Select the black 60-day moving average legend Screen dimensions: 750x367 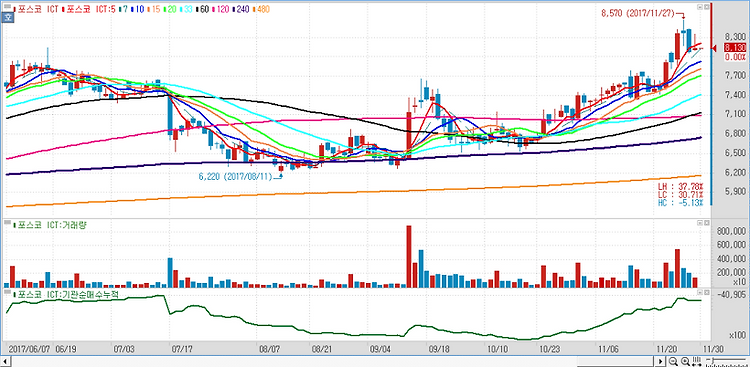pos(202,9)
